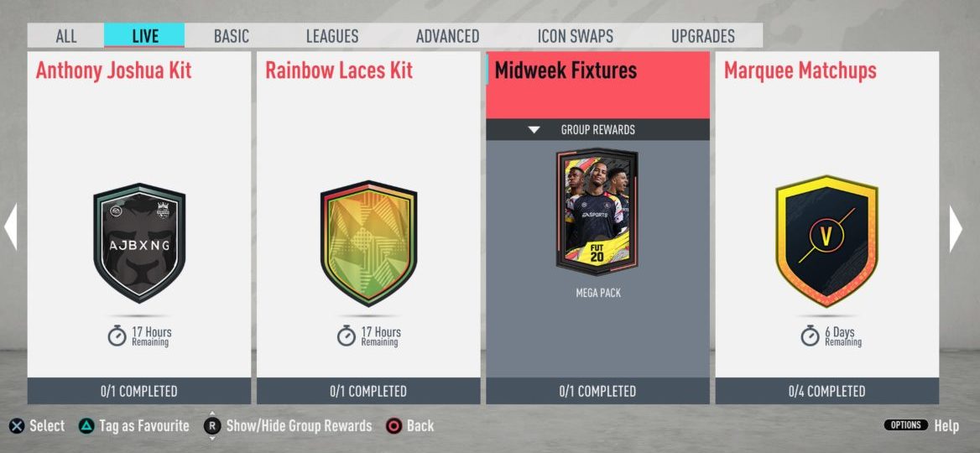Click the Mega Pack reward thumbnail
Image resolution: width=980 pixels, height=453 pixels.
[597, 211]
